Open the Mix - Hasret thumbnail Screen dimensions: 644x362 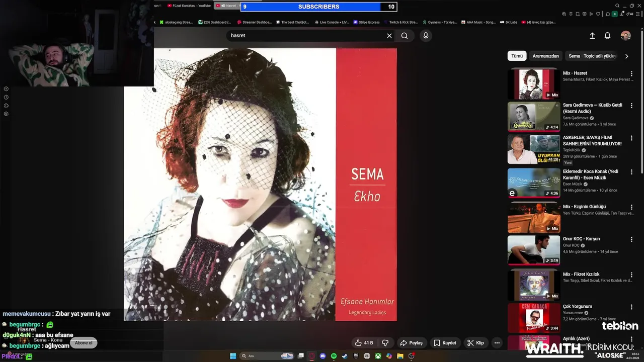[534, 84]
